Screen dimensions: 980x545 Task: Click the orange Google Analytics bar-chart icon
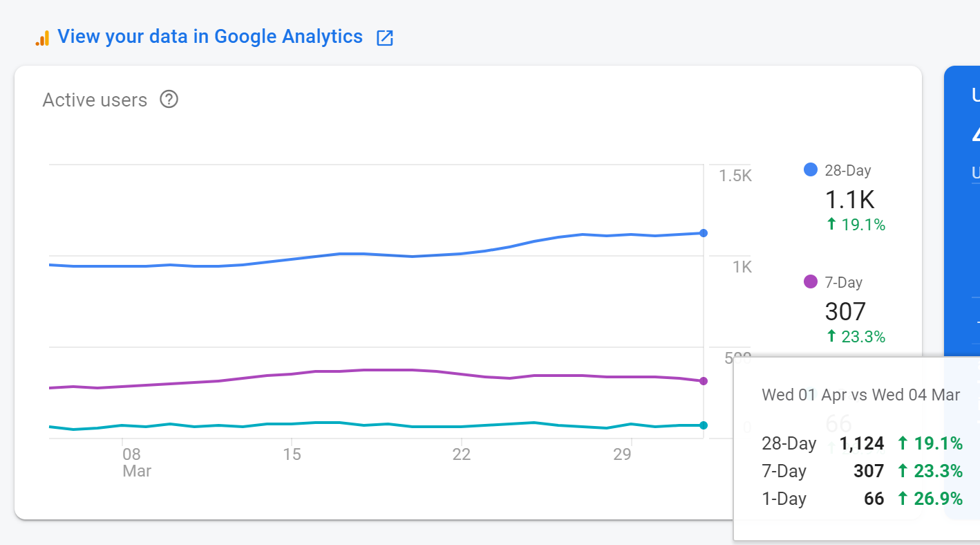pos(43,38)
